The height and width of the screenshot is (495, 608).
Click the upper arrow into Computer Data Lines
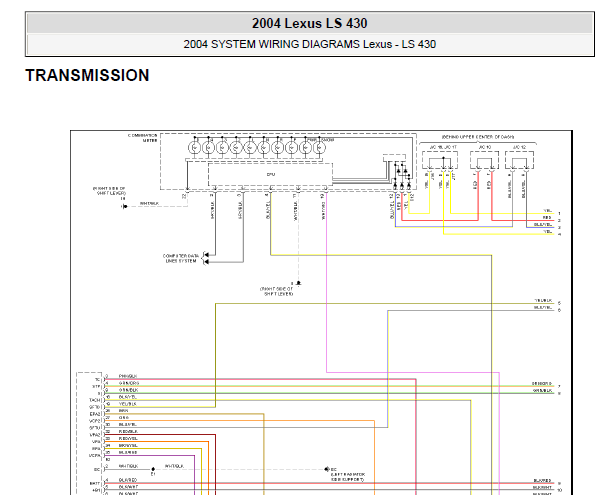(206, 255)
